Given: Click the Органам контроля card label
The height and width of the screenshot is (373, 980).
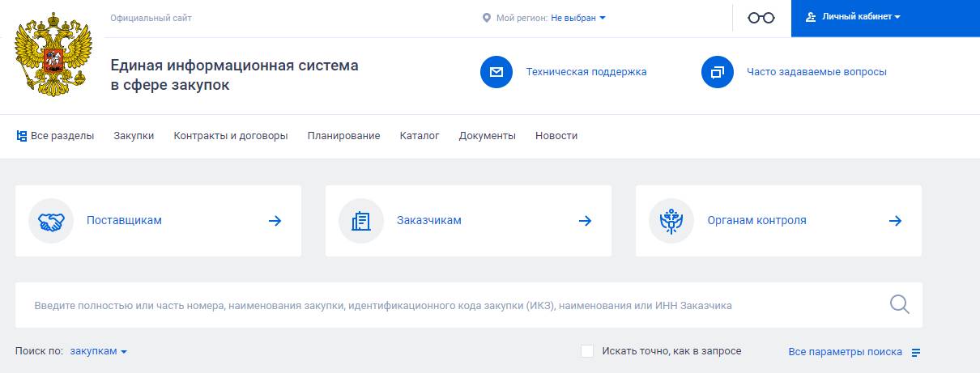Looking at the screenshot, I should [756, 220].
